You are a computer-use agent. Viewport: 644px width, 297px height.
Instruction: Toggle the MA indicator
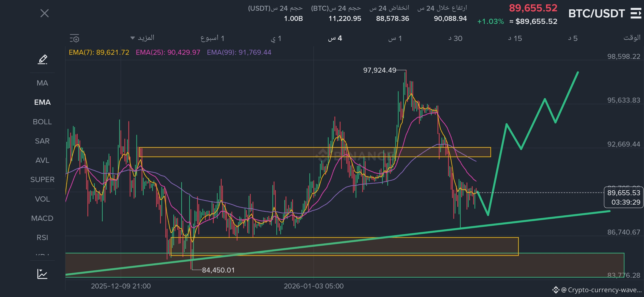point(42,83)
